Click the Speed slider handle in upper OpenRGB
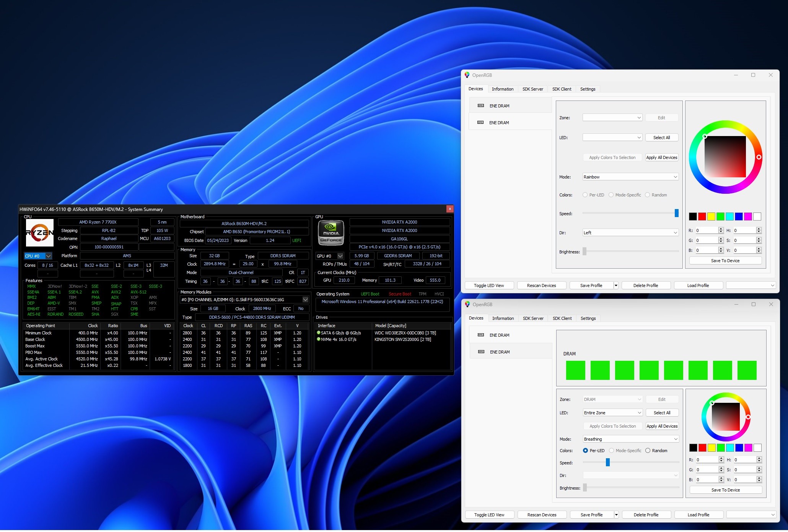Image resolution: width=788 pixels, height=532 pixels. click(x=676, y=213)
